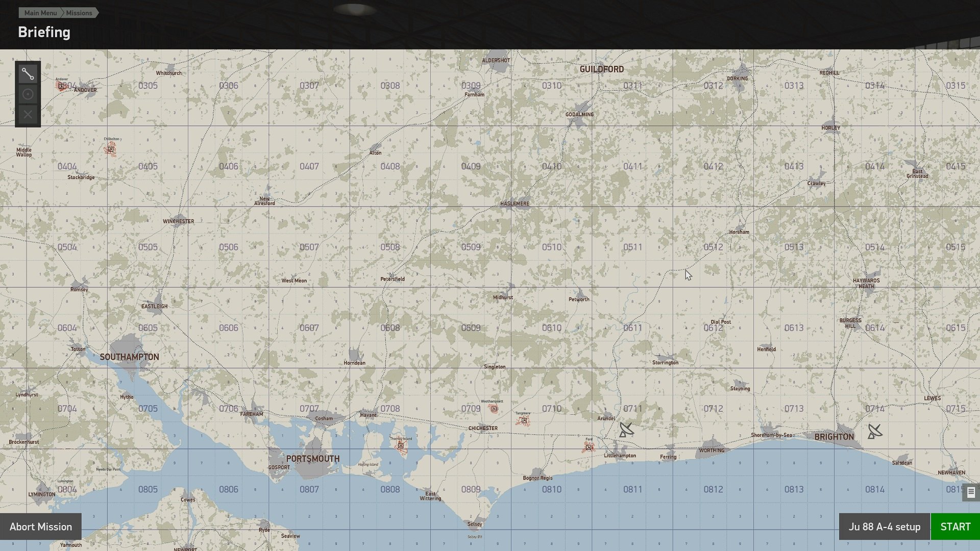
Task: Click the DORKING town label
Action: [737, 79]
